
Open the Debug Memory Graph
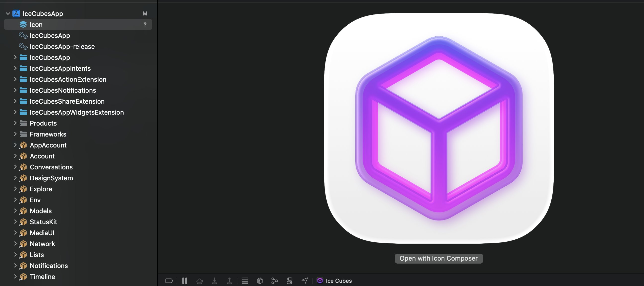[274, 281]
